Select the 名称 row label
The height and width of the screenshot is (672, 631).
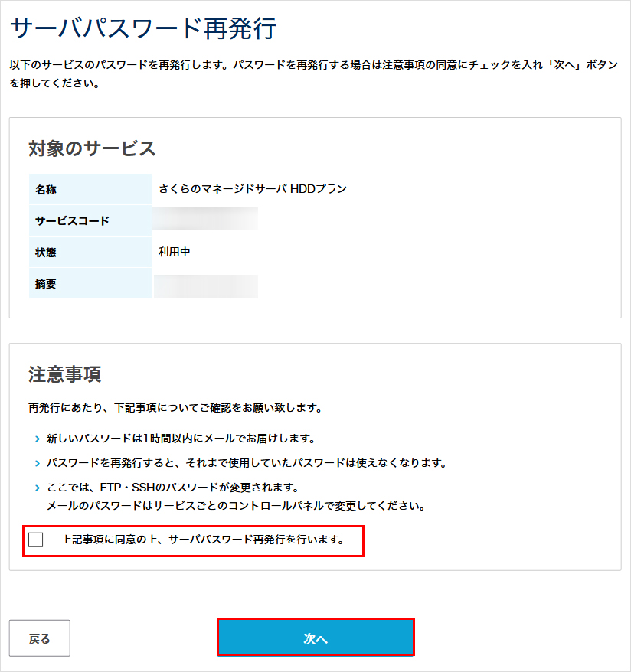click(46, 189)
